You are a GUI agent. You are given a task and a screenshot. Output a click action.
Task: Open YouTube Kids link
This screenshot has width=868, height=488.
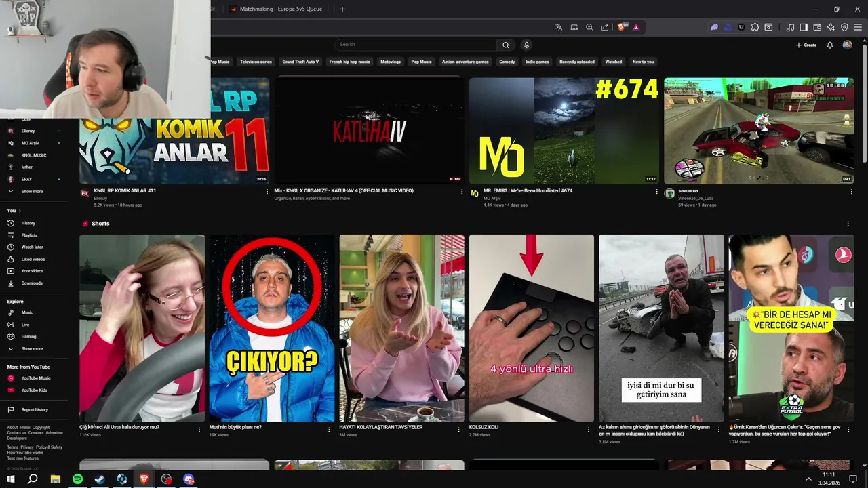[x=34, y=390]
